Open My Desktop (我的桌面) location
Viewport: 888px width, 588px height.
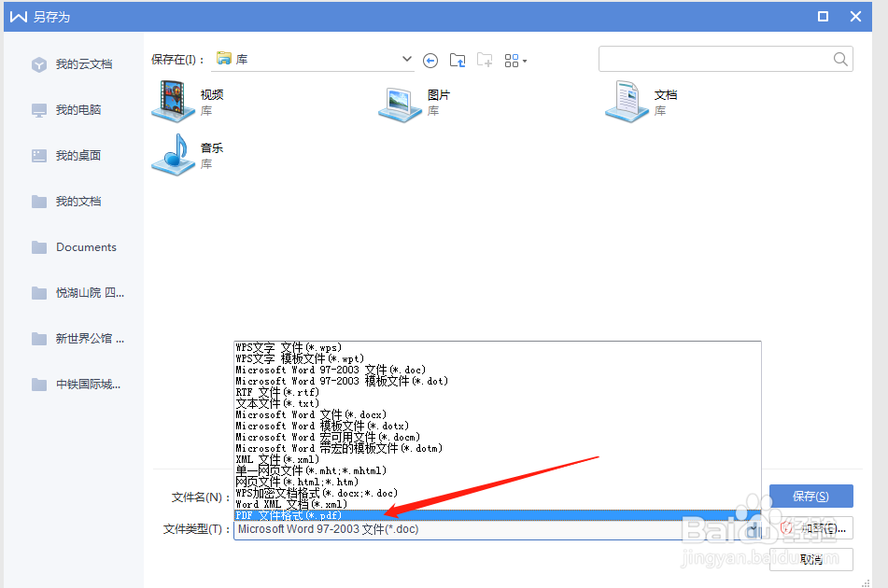(66, 156)
